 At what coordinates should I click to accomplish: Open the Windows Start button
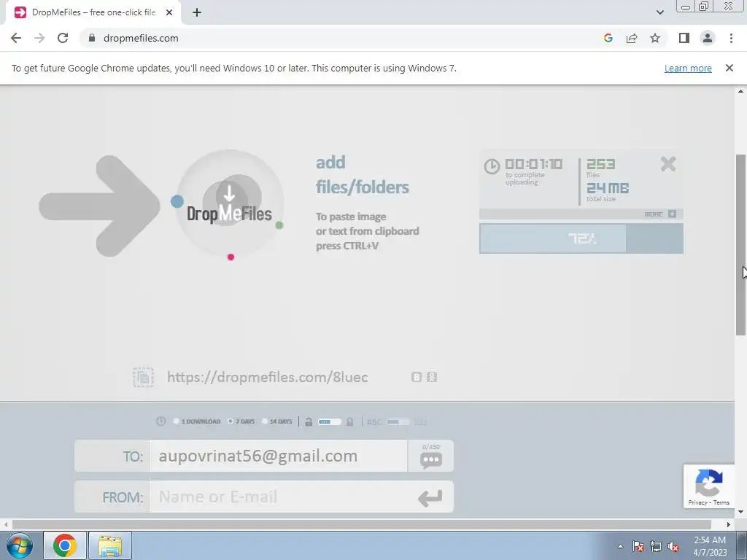point(20,545)
